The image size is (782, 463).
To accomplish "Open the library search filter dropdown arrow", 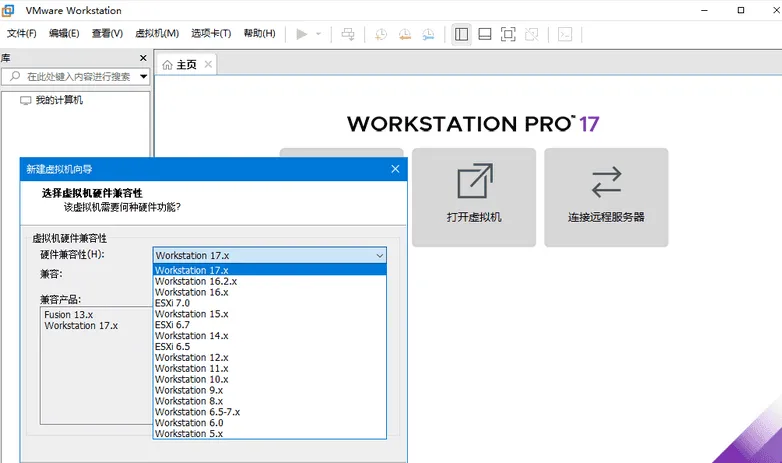I will pyautogui.click(x=143, y=77).
